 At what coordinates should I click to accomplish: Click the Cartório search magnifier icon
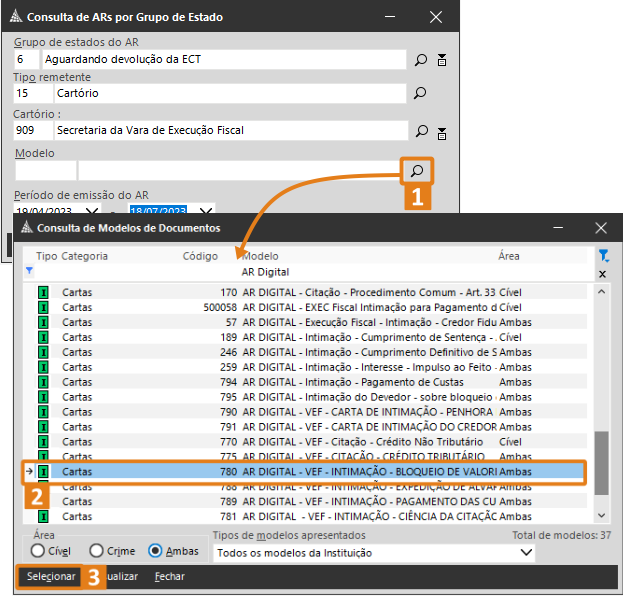point(420,131)
